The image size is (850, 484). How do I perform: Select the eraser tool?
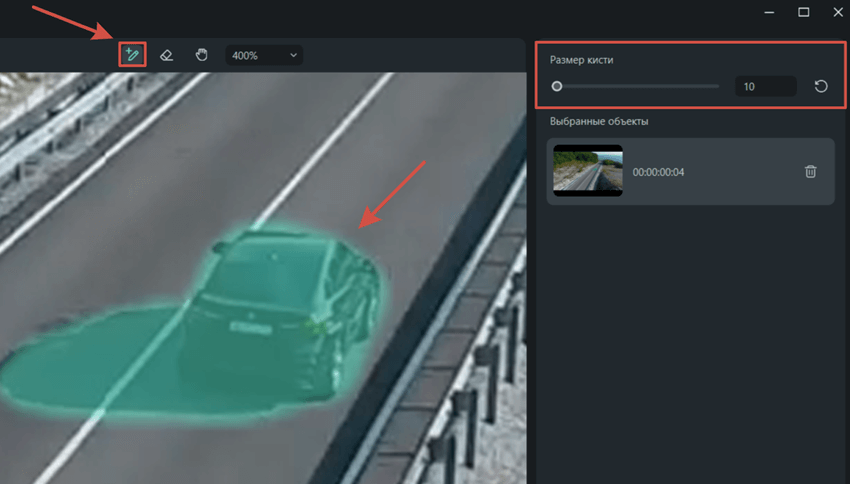point(167,55)
